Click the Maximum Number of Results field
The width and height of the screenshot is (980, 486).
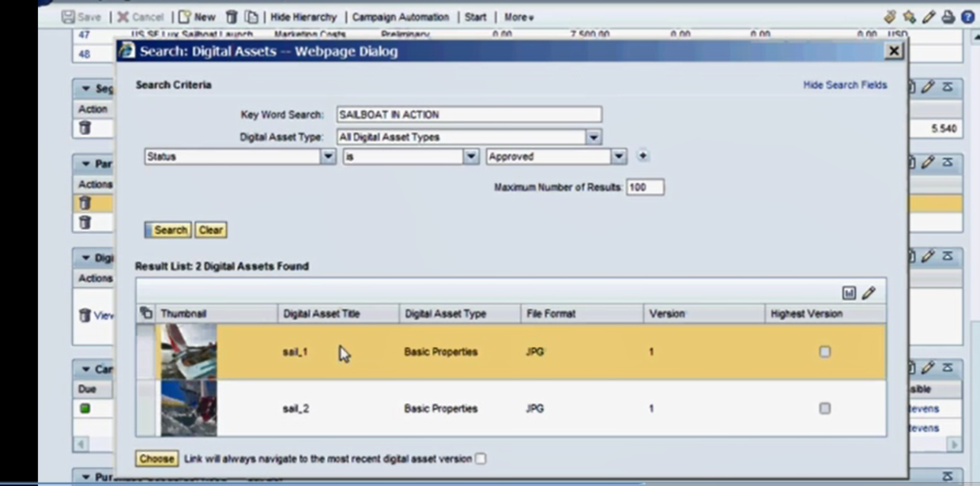pyautogui.click(x=645, y=187)
